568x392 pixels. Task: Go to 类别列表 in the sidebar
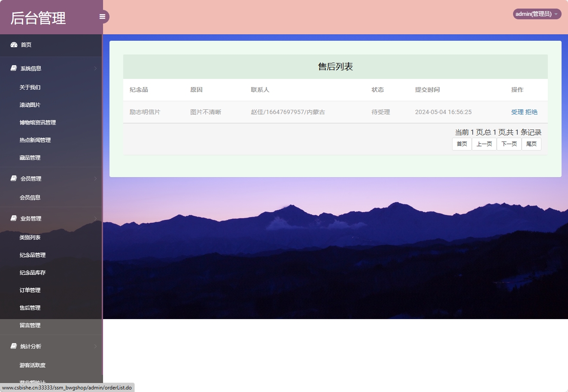(30, 237)
